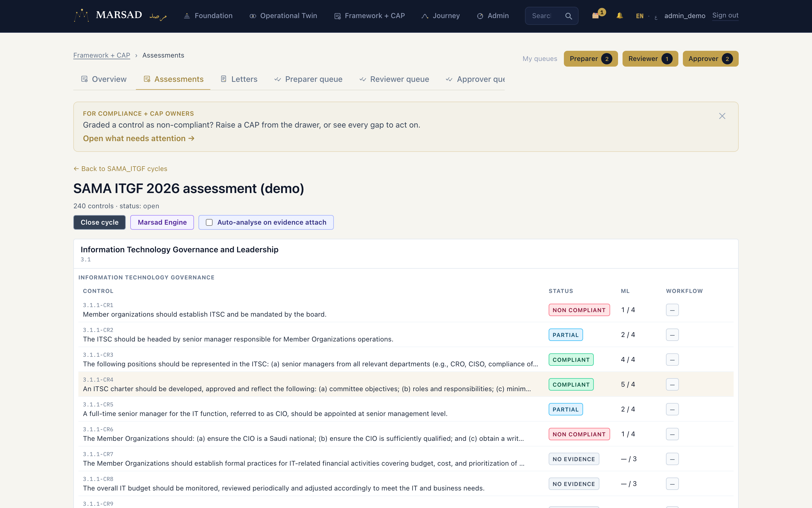Open the Journey menu
The width and height of the screenshot is (812, 508).
[x=441, y=16]
